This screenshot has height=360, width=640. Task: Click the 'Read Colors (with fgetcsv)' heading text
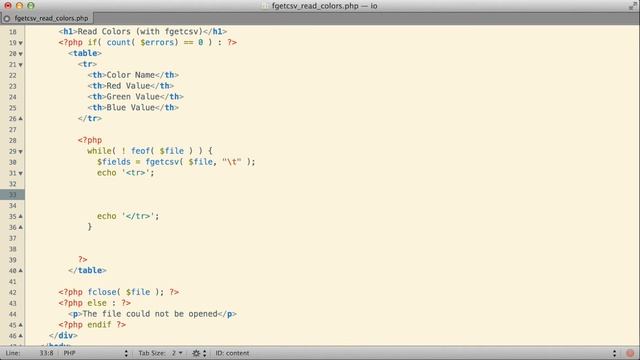pos(140,31)
